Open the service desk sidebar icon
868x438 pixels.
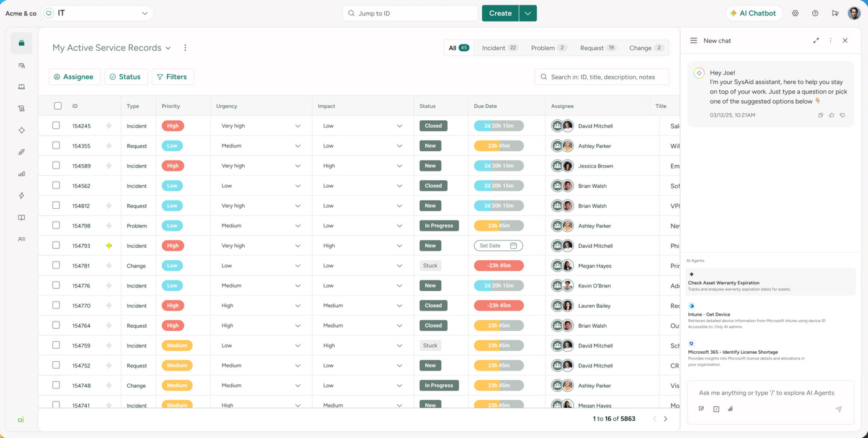pyautogui.click(x=22, y=43)
